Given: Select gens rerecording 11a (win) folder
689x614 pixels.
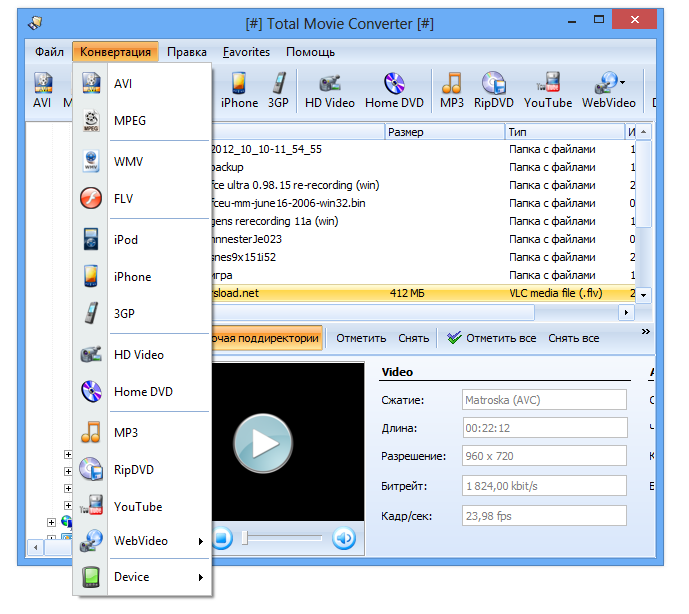Looking at the screenshot, I should coord(423,221).
